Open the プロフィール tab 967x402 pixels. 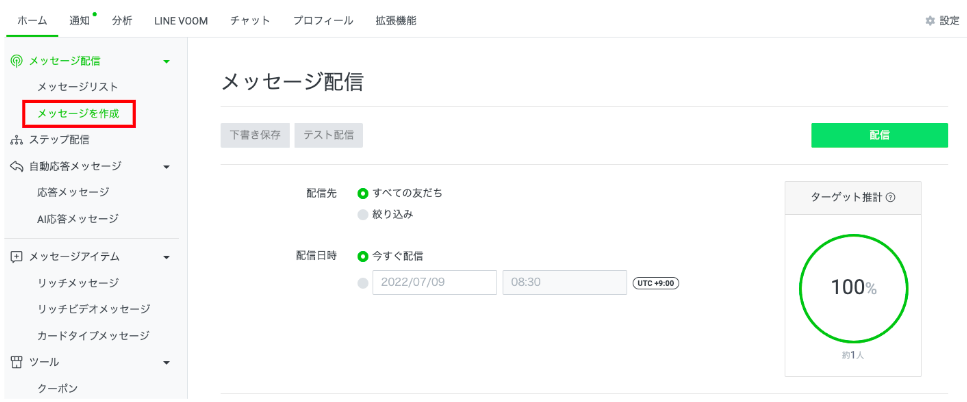point(323,21)
